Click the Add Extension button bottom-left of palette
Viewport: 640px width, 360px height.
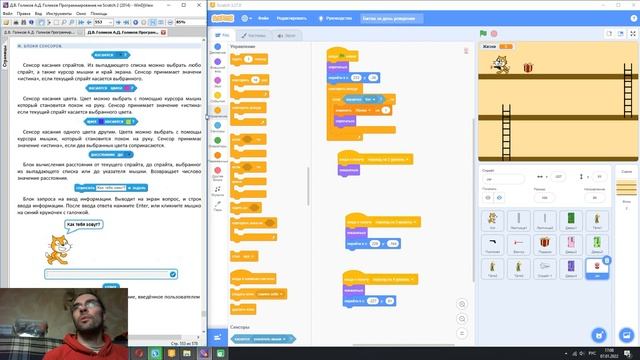tap(218, 337)
